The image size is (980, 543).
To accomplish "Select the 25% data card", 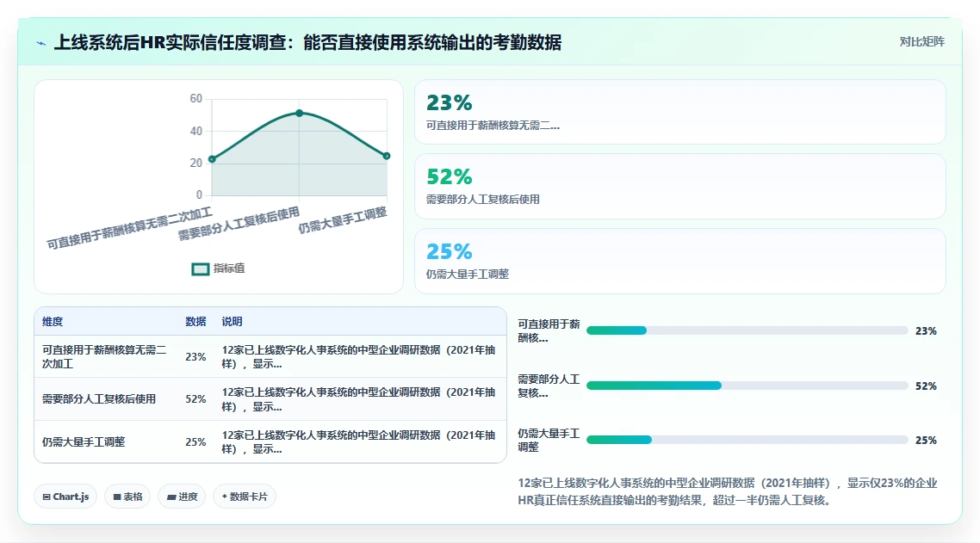I will coord(680,261).
